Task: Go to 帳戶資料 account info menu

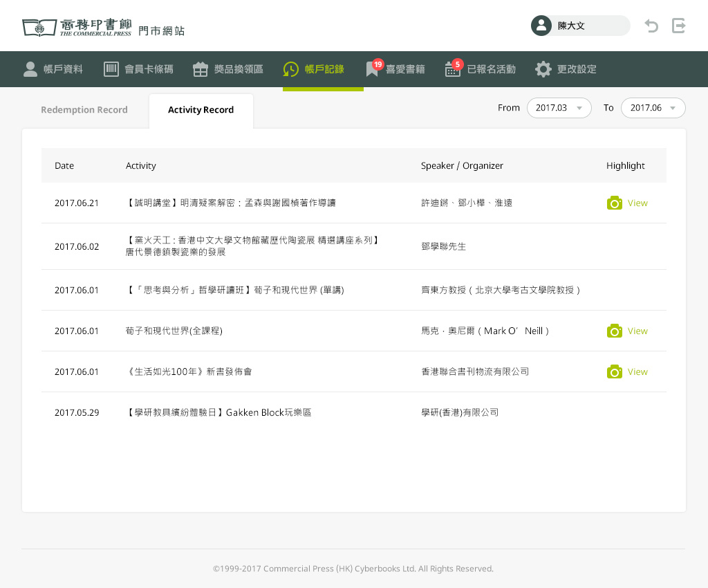Action: (x=53, y=69)
